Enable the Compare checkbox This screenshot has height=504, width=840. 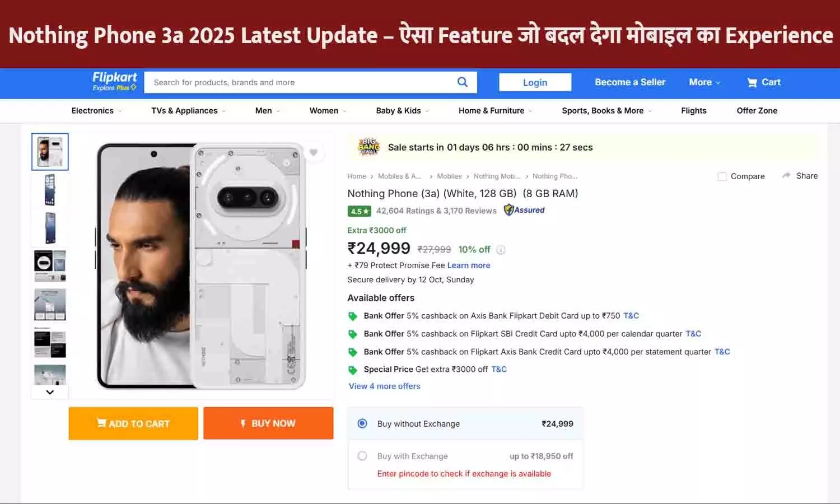click(x=722, y=176)
